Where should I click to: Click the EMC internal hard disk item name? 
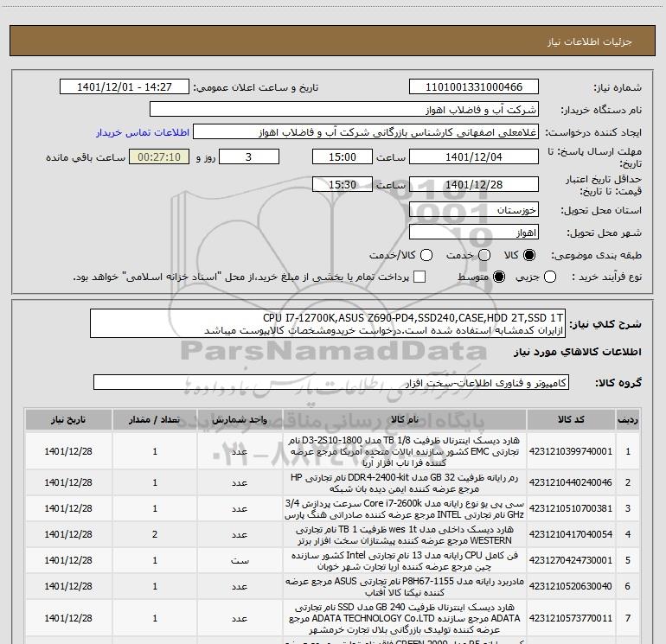(x=405, y=451)
